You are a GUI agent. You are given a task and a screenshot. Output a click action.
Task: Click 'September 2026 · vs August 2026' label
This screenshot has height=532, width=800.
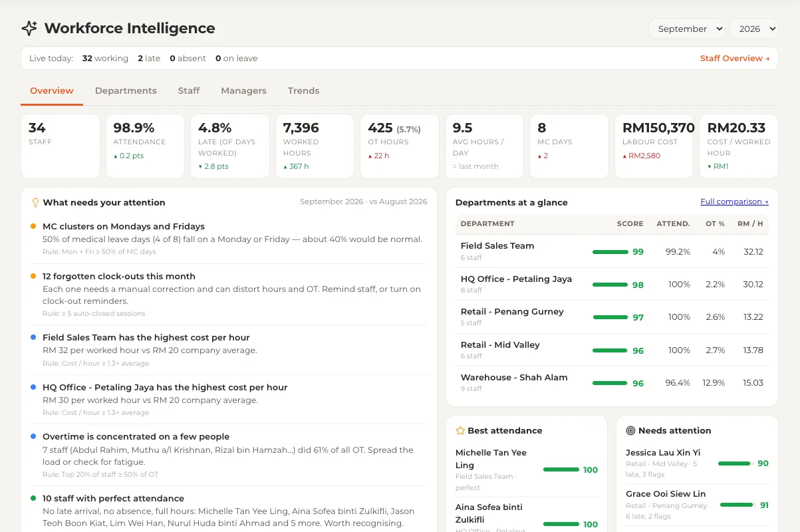point(364,201)
